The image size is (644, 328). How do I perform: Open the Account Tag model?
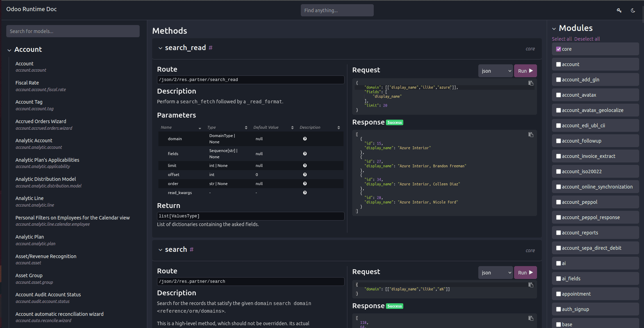coord(34,105)
